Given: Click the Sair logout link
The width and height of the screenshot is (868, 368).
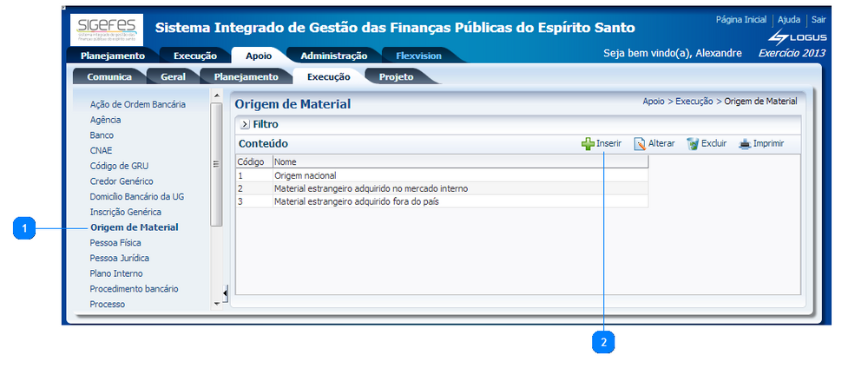Looking at the screenshot, I should coord(819,19).
